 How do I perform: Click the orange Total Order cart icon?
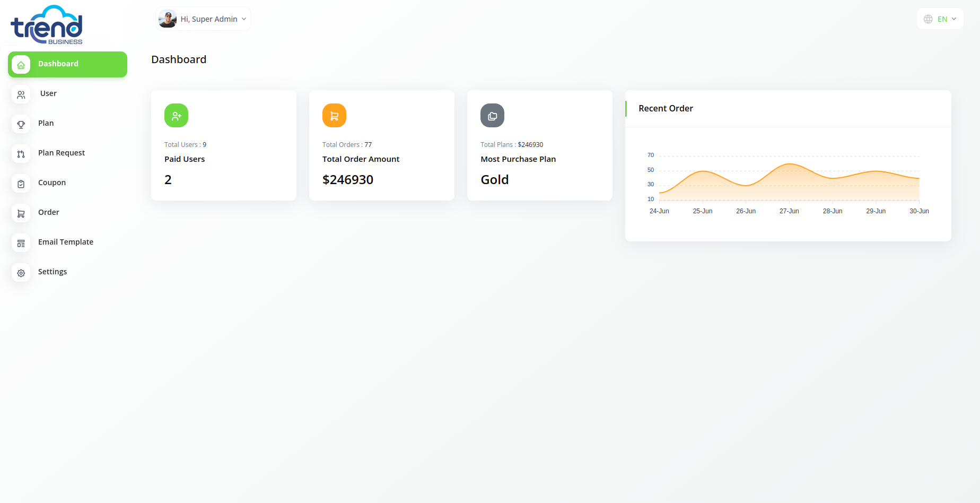[334, 116]
